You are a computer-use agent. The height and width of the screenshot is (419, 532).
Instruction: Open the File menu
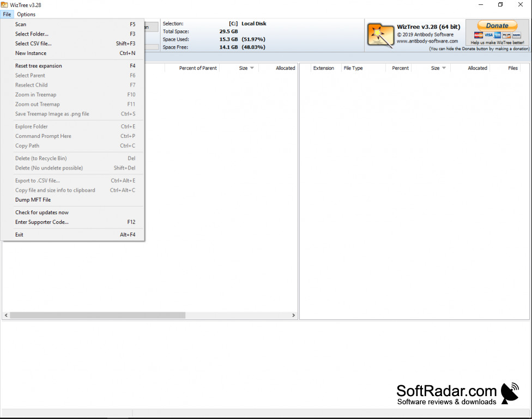coord(7,14)
